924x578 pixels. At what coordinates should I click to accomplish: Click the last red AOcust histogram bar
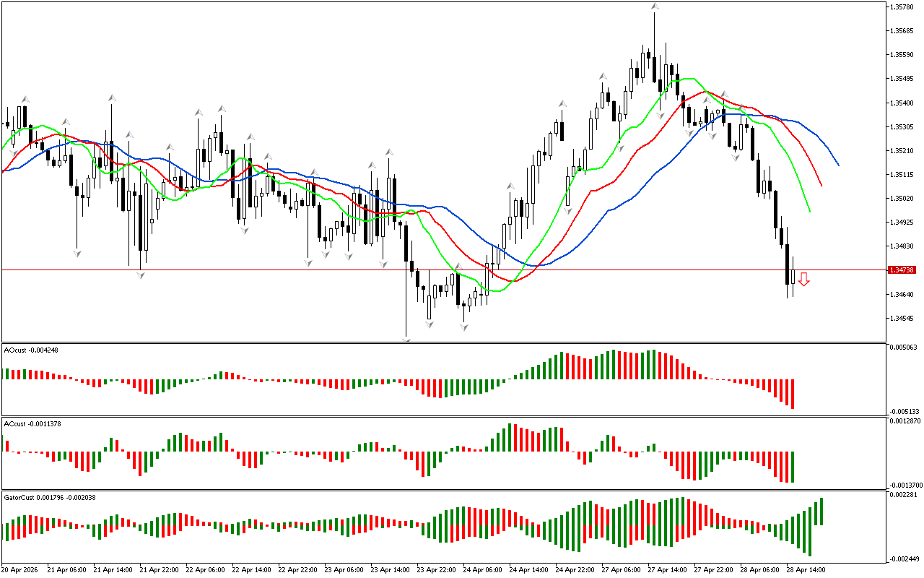(x=793, y=394)
